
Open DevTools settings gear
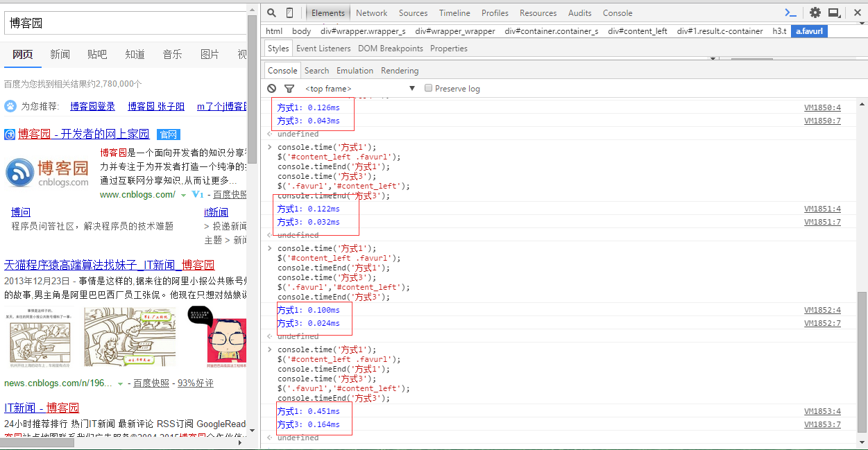815,13
